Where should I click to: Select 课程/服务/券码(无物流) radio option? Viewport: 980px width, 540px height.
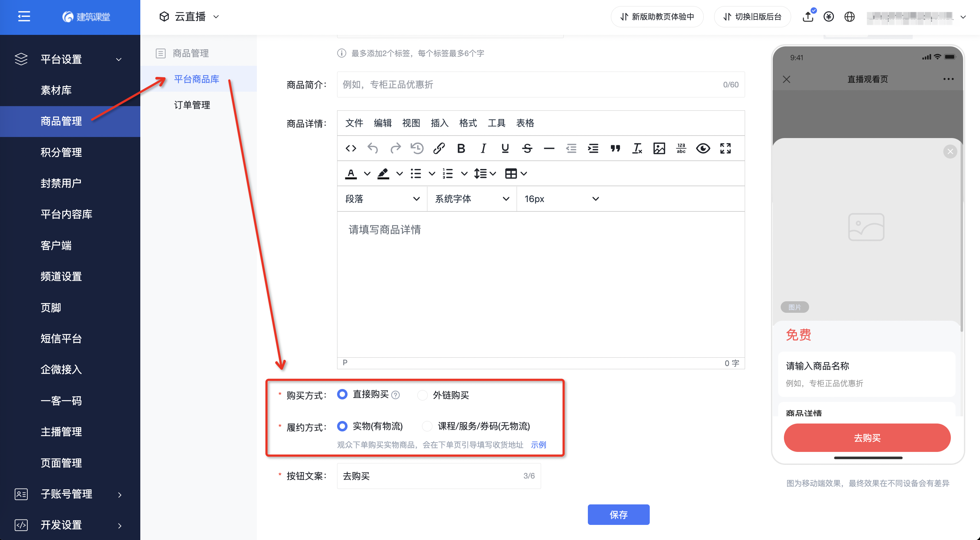(427, 426)
